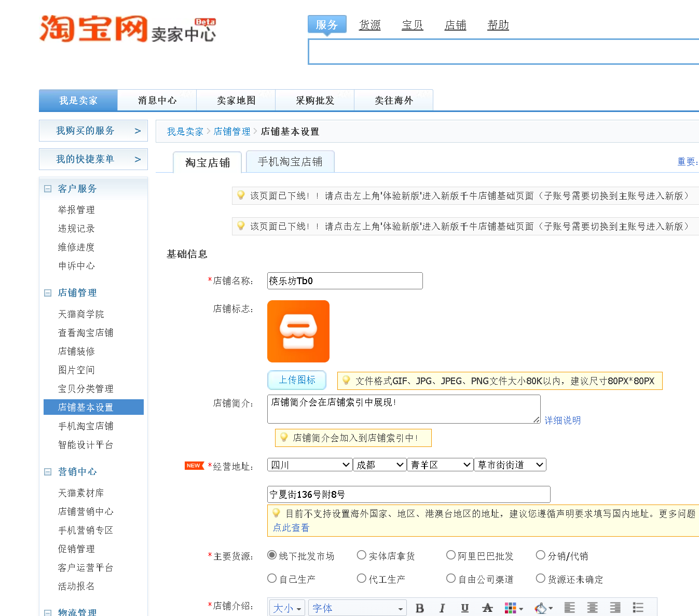Select 自己生产 radio option
Screen dimensions: 699x616
click(x=272, y=578)
